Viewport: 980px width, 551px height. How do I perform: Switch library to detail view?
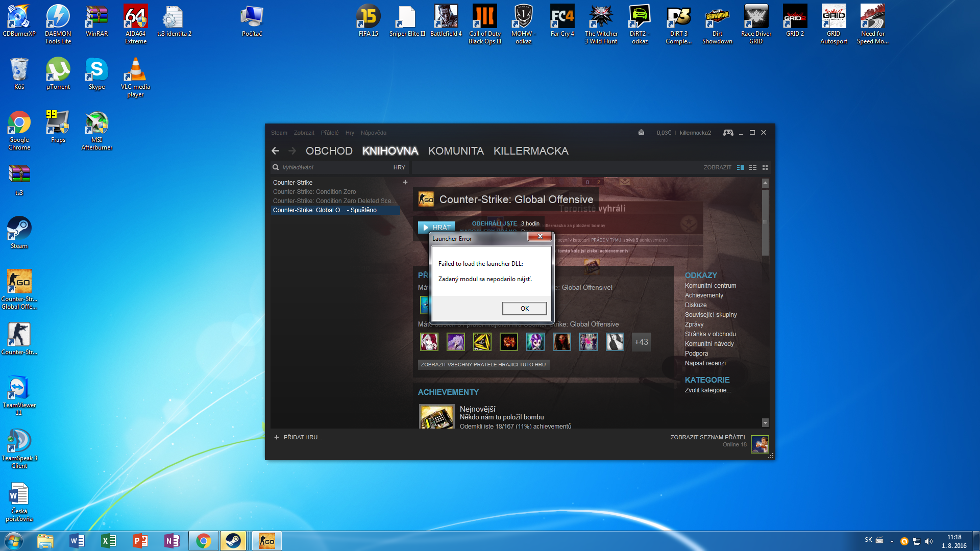[740, 167]
